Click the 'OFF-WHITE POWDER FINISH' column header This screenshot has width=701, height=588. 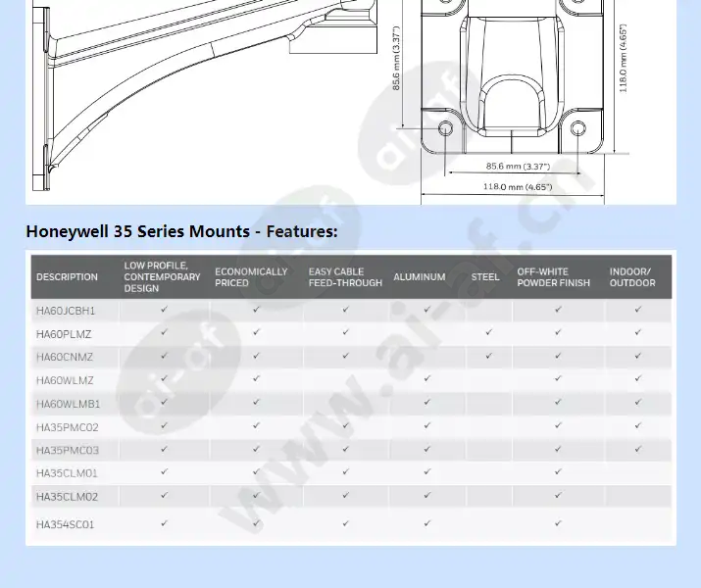[x=554, y=277]
